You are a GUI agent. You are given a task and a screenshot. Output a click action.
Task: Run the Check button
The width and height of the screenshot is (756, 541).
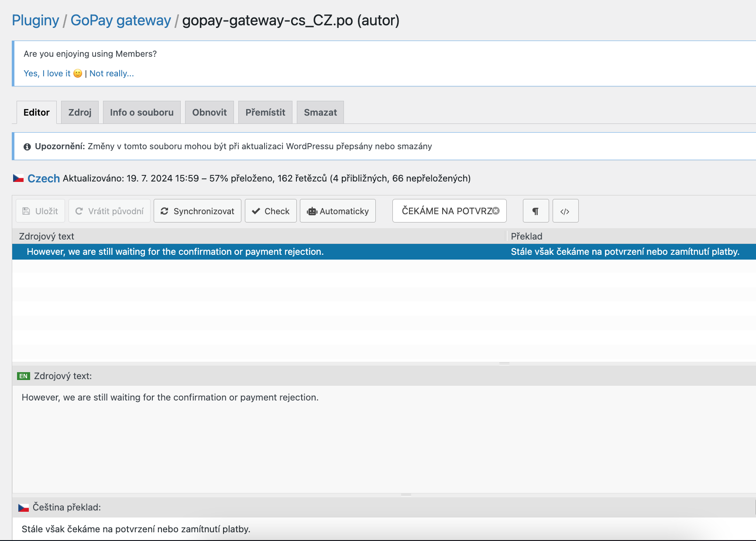point(271,211)
